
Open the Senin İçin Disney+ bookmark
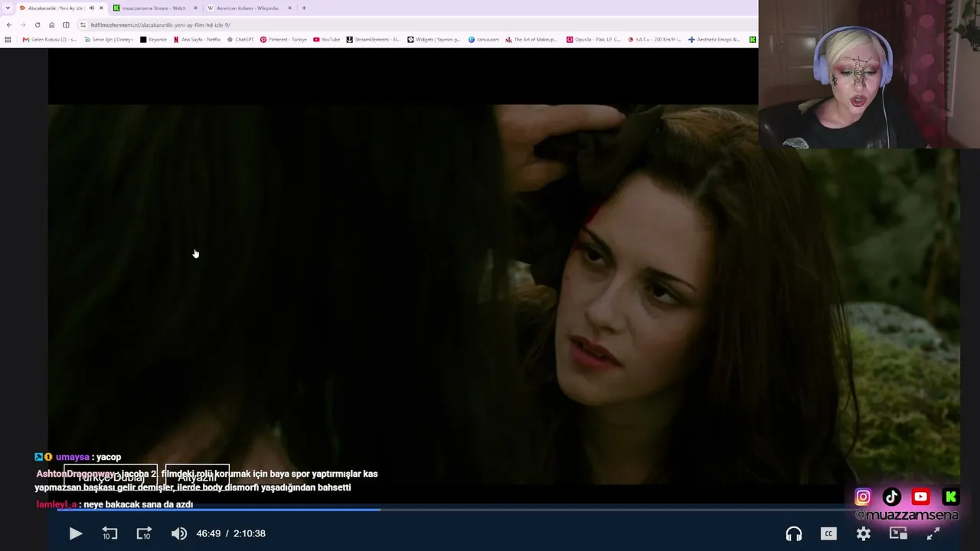tap(108, 39)
